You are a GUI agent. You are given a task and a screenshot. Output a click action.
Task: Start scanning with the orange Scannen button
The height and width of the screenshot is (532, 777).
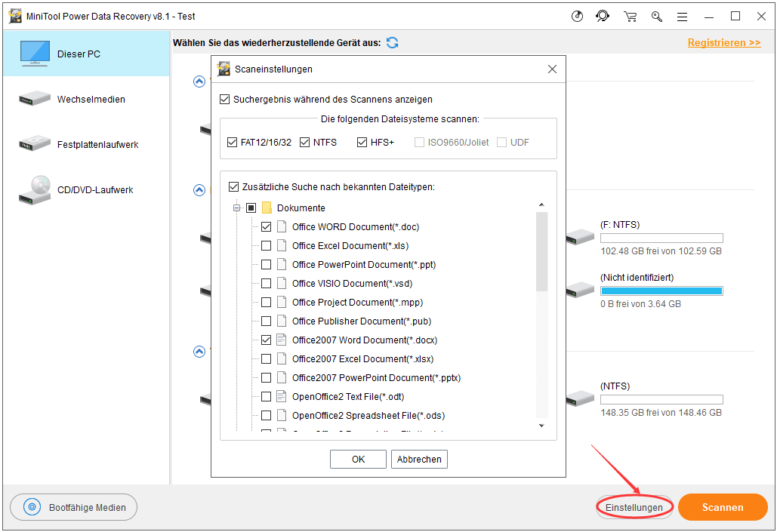point(723,507)
